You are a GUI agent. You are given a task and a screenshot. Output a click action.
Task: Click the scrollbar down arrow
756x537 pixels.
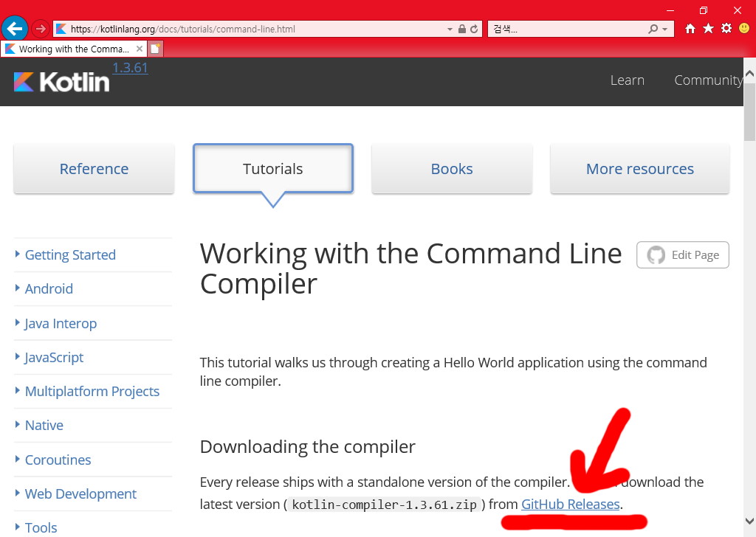tap(750, 521)
